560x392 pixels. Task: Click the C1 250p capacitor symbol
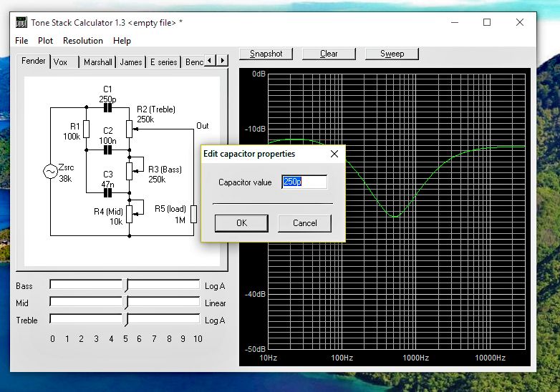[108, 108]
